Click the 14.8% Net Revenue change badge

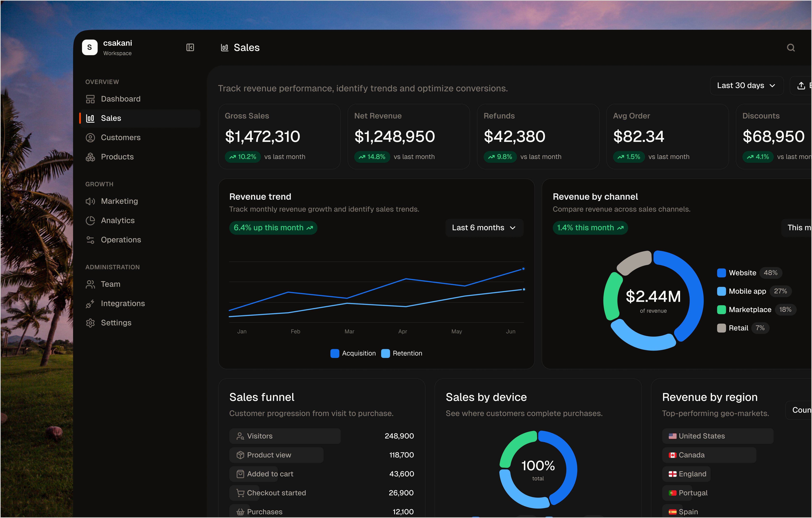coord(372,157)
